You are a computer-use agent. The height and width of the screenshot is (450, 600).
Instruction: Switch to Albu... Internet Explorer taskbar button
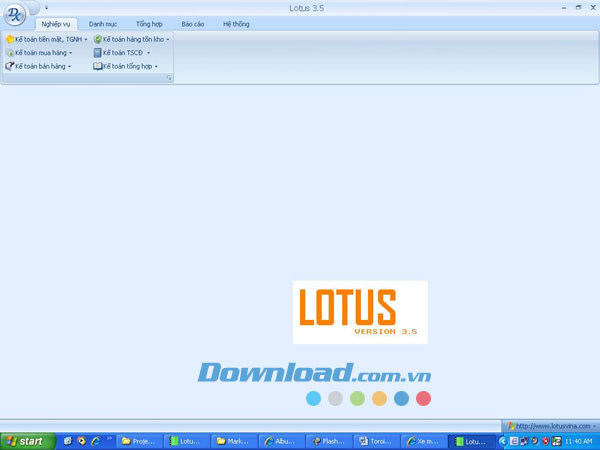pyautogui.click(x=282, y=442)
